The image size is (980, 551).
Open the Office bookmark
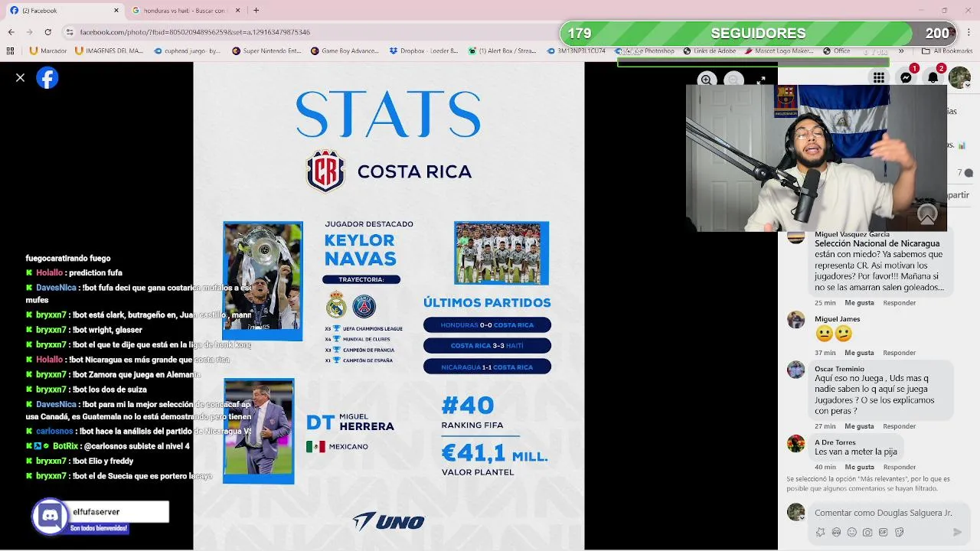(x=836, y=51)
